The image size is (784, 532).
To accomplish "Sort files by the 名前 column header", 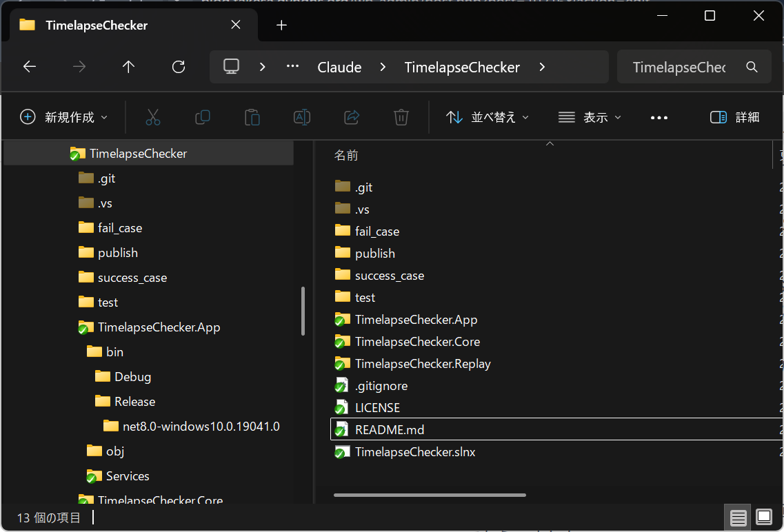I will coord(346,155).
